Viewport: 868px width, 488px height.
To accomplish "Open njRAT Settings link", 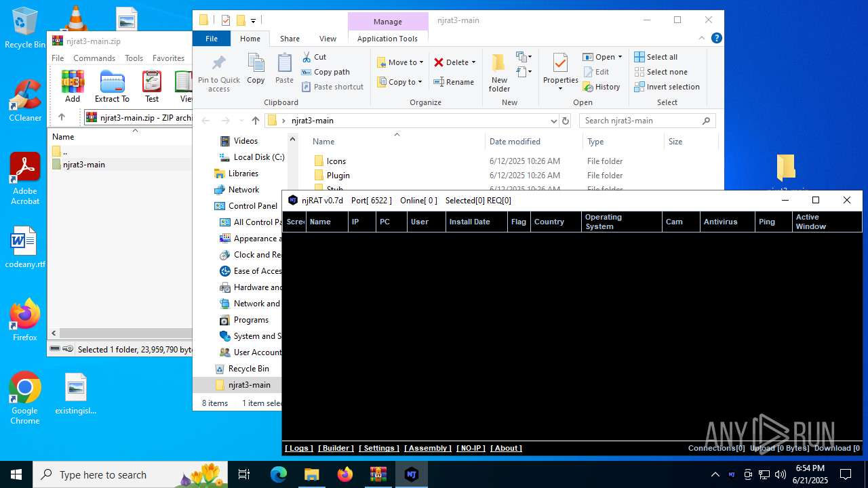I will (x=379, y=448).
